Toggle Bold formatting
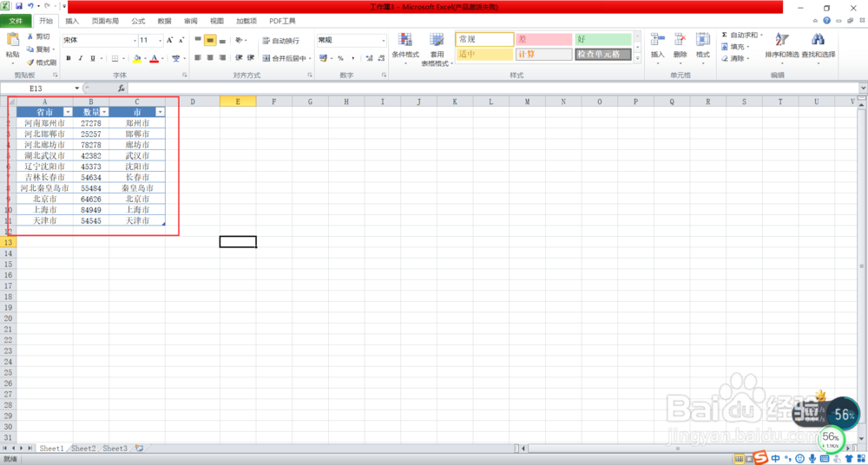Image resolution: width=868 pixels, height=465 pixels. click(69, 58)
